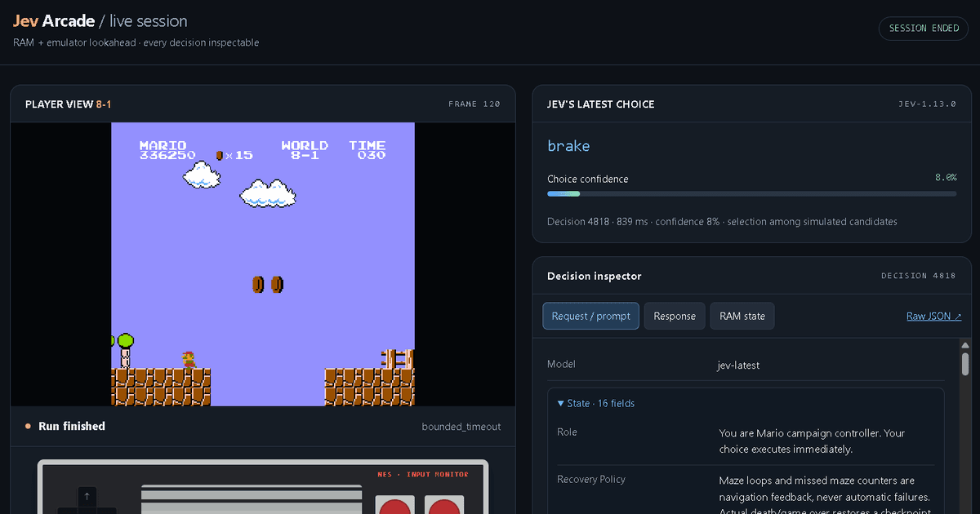Click the 'Recovery Policy' field name
980x514 pixels.
pos(591,479)
